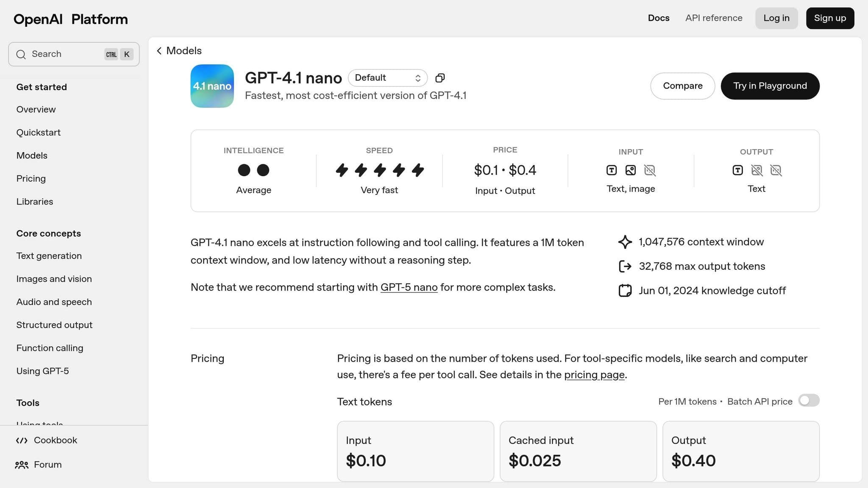The height and width of the screenshot is (488, 868).
Task: Click '1,047,576 context window' text
Action: coord(701,242)
